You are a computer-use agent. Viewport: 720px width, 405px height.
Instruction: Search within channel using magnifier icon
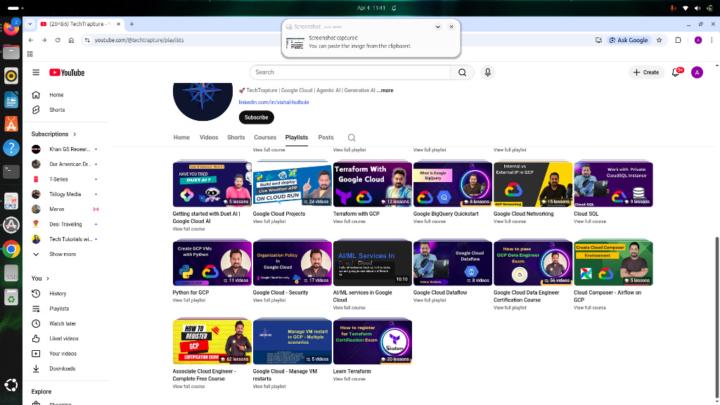tap(351, 137)
